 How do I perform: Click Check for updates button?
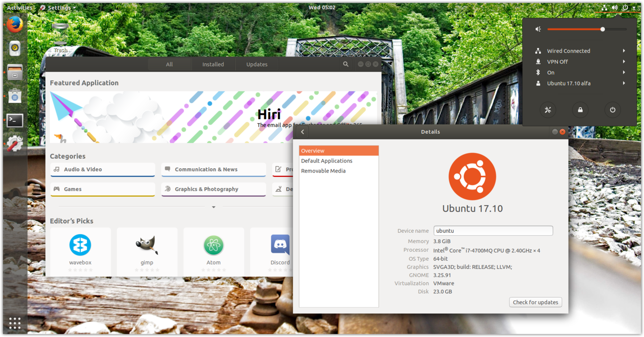click(536, 302)
